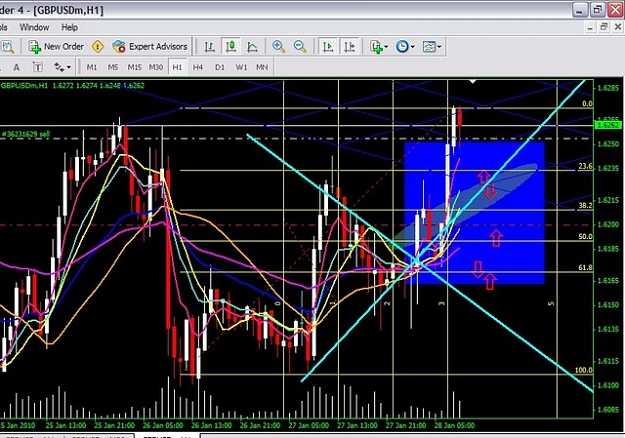Click time axis label '27 Jan 13:00'
Screen dimensions: 625x438
[358, 425]
